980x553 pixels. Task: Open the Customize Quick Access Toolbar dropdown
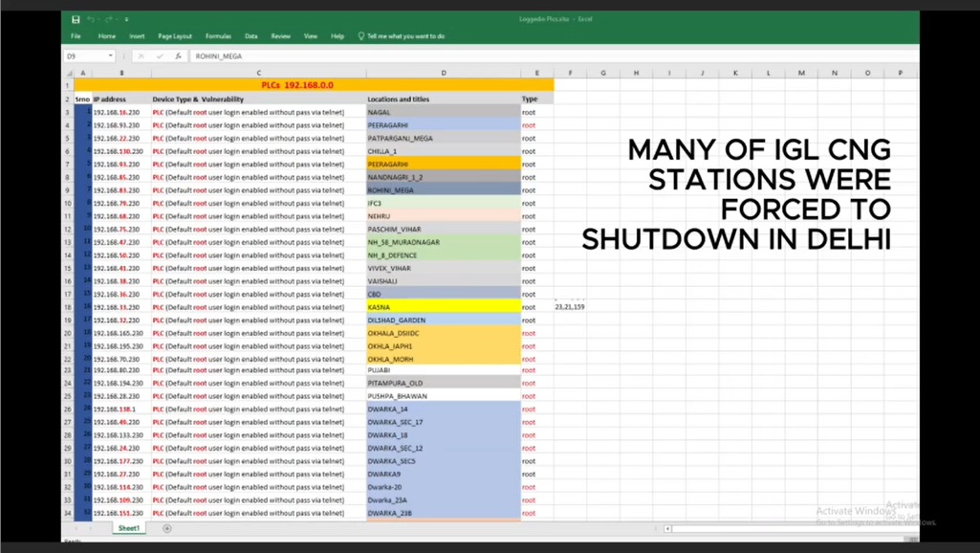click(126, 19)
